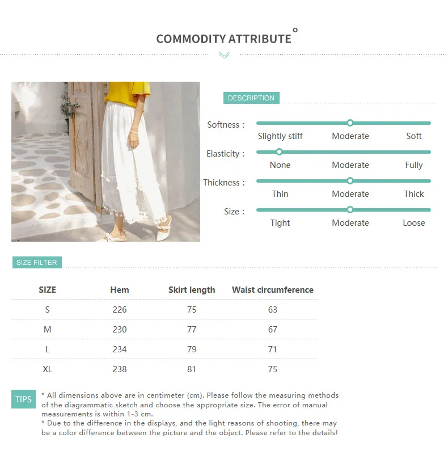Click the Thin label under Thickness
Screen dimensions: 448x476
[280, 194]
